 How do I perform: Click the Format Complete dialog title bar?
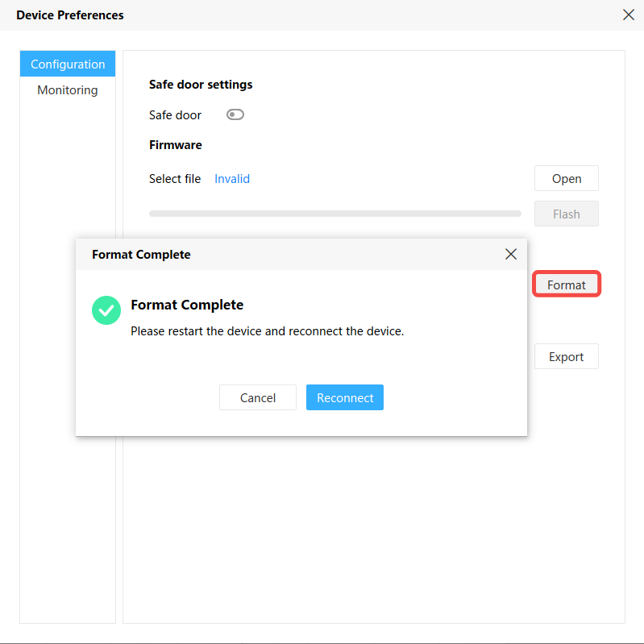pos(282,254)
